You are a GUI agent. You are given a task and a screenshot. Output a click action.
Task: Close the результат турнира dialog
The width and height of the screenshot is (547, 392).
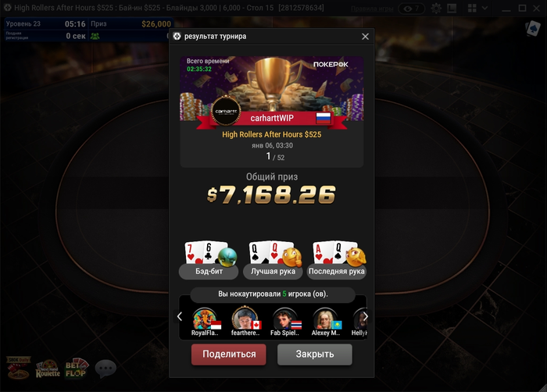click(x=365, y=36)
